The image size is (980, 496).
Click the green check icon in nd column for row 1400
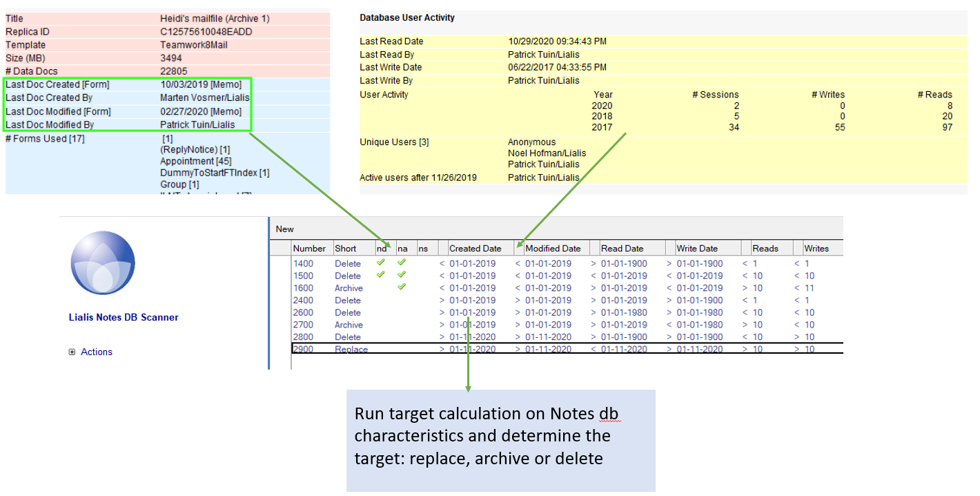point(381,263)
